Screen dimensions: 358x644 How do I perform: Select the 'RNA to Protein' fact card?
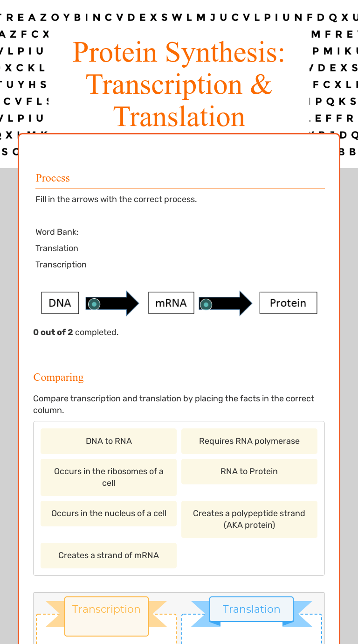[249, 471]
